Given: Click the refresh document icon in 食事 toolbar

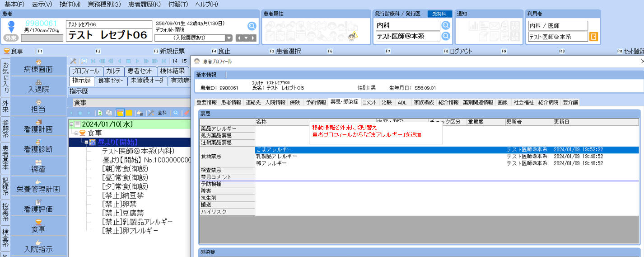Looking at the screenshot, I should [99, 113].
